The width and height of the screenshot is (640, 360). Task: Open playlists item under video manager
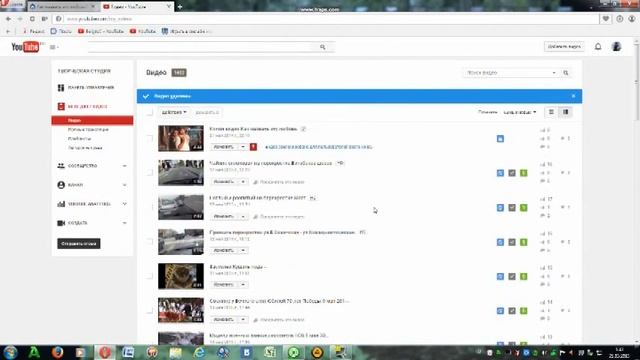tap(80, 139)
